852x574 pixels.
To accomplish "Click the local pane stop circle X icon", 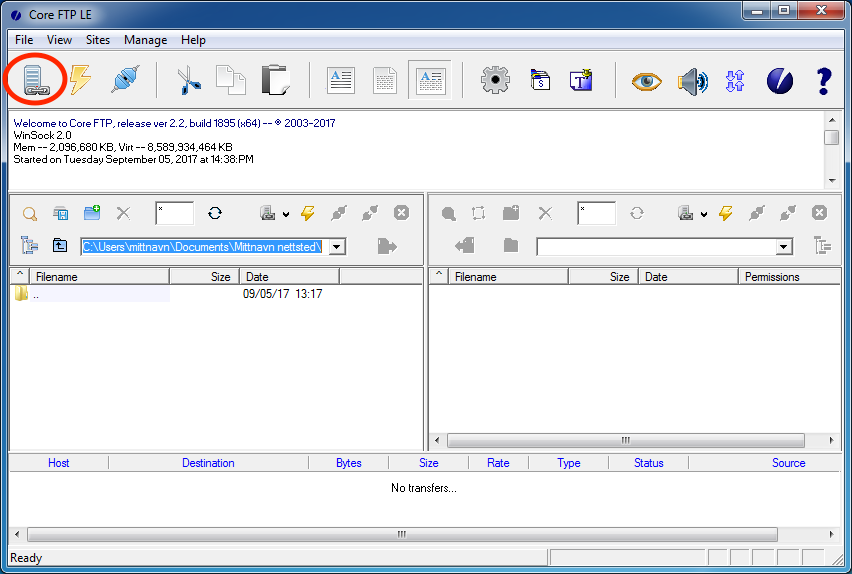I will pos(402,213).
